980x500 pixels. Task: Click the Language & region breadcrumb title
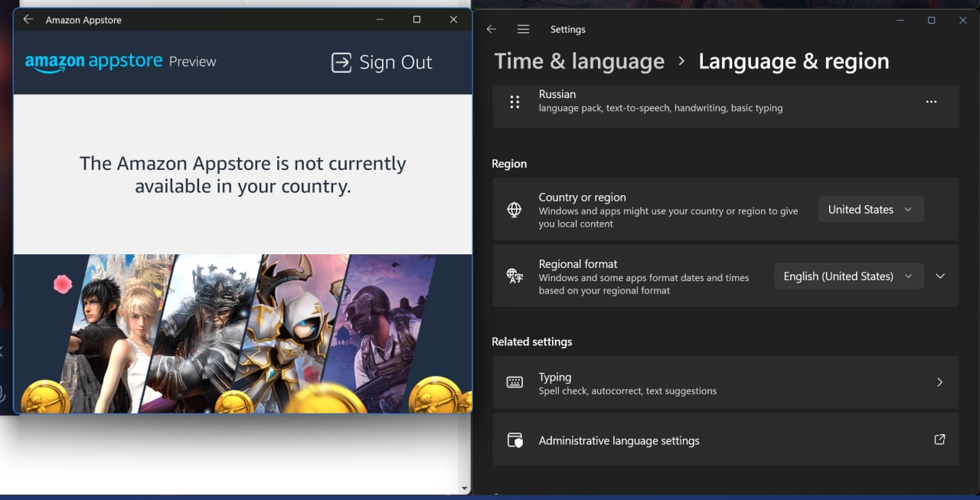794,61
